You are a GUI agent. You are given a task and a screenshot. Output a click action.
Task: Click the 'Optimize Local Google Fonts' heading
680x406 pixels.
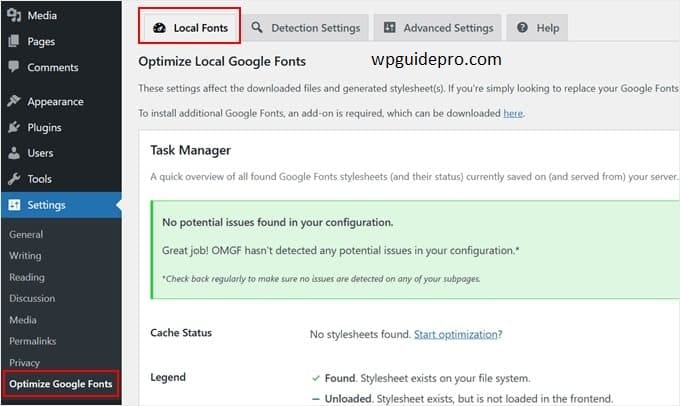pyautogui.click(x=222, y=61)
